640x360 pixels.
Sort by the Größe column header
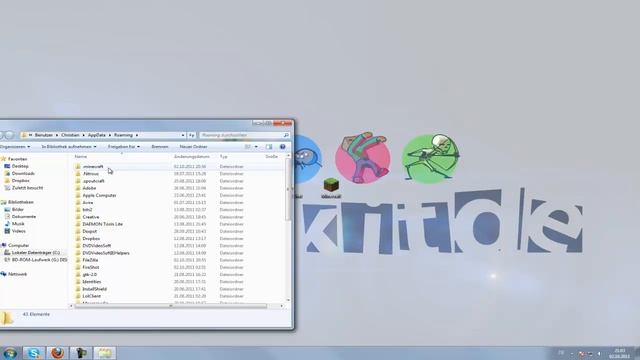click(x=272, y=157)
